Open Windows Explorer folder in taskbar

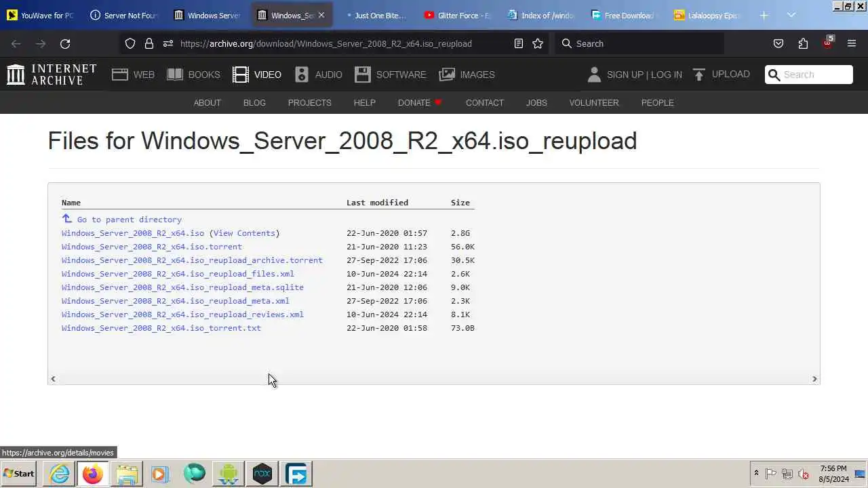coord(127,474)
